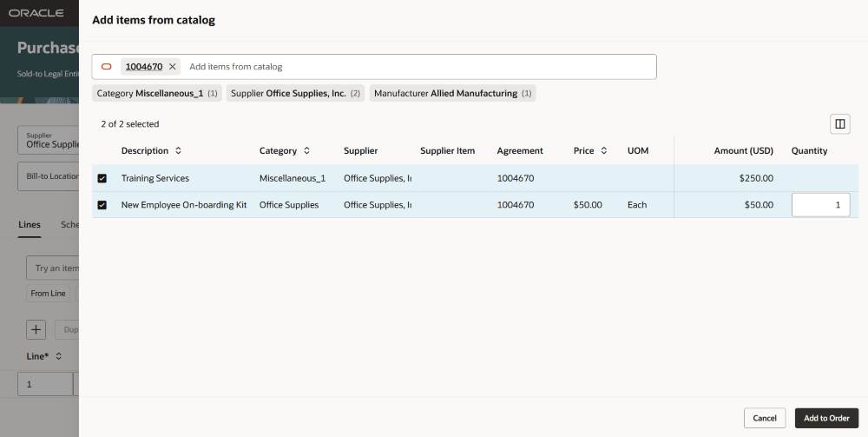Click the 2 of 2 selected text

[x=130, y=124]
